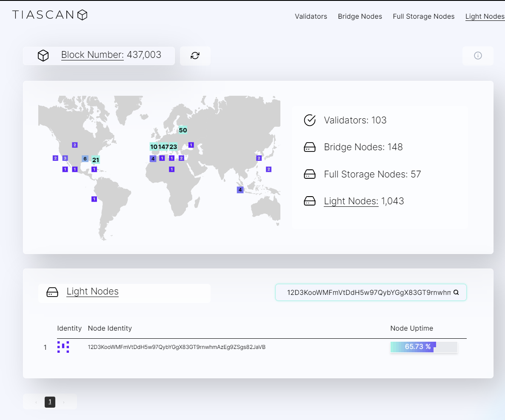Select page 1 in pagination
Screen dimensions: 505x420
50,402
